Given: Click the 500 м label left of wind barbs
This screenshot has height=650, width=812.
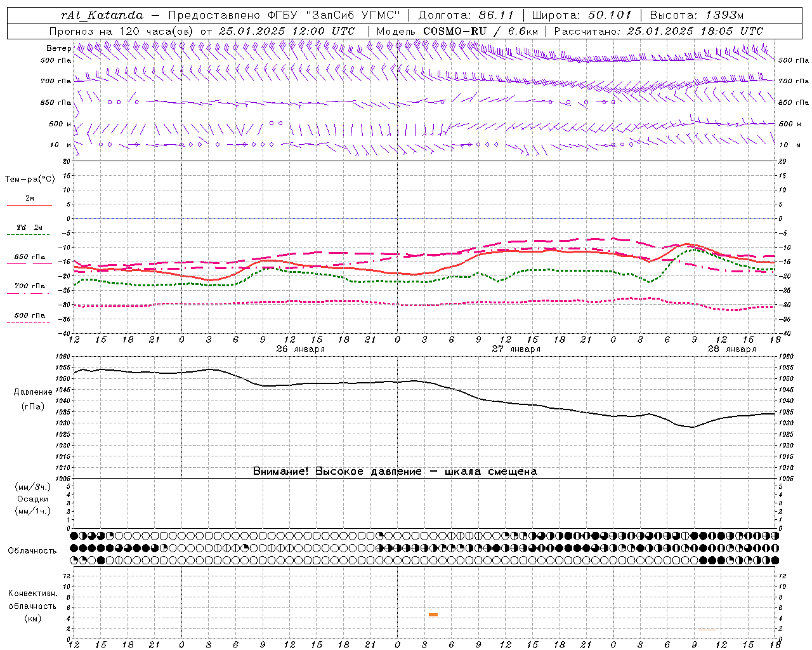Looking at the screenshot, I should (x=60, y=124).
